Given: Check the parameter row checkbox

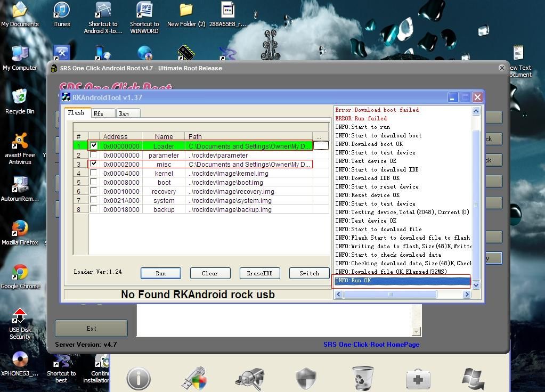Looking at the screenshot, I should [94, 154].
